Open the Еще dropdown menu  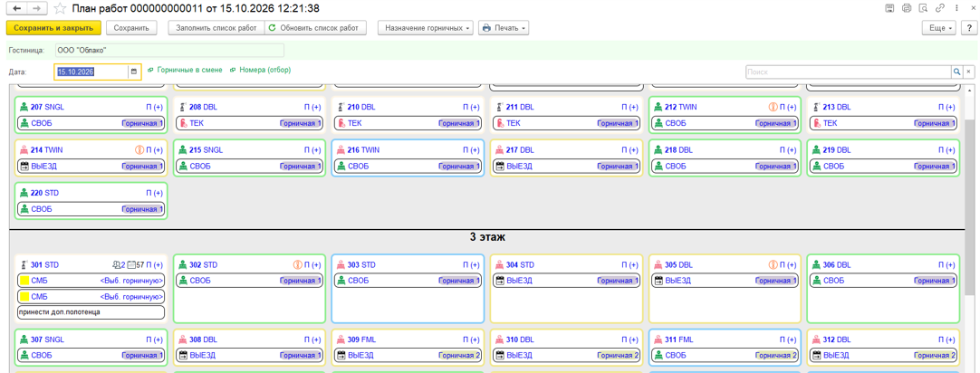[x=940, y=28]
